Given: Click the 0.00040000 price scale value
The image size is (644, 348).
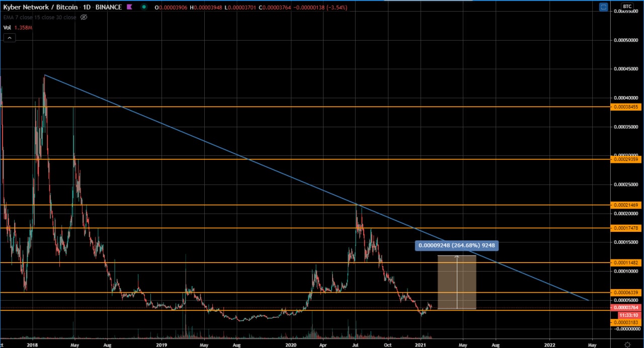Looking at the screenshot, I should pos(627,98).
